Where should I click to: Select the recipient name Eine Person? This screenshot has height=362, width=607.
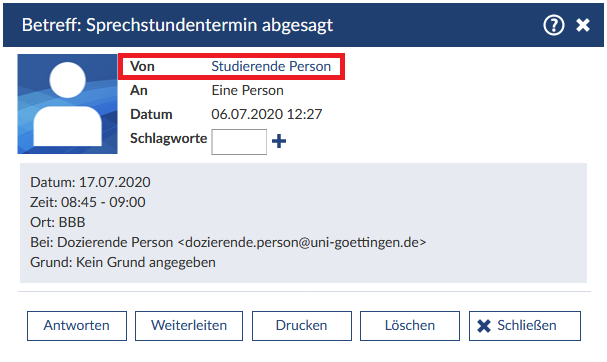click(x=247, y=91)
